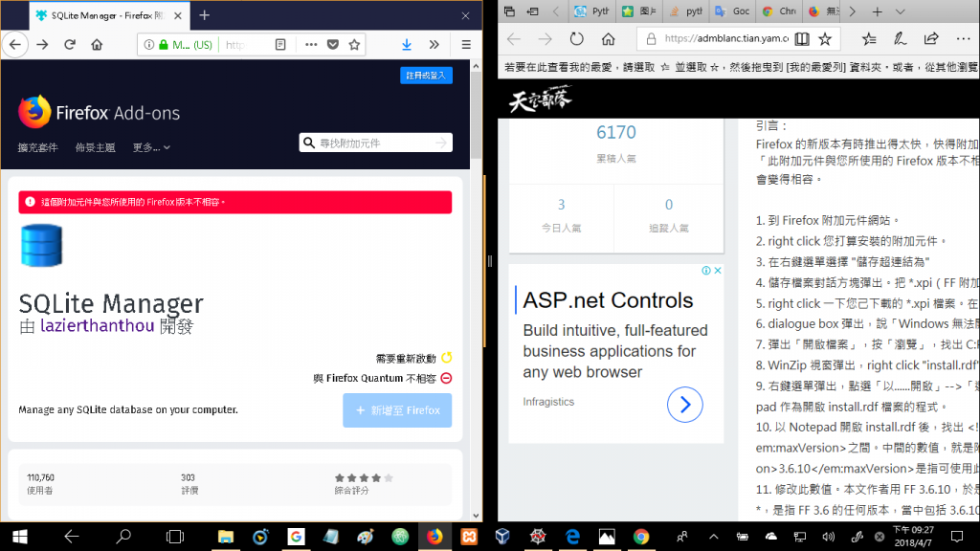Open the Firefox hamburger menu

point(466,45)
